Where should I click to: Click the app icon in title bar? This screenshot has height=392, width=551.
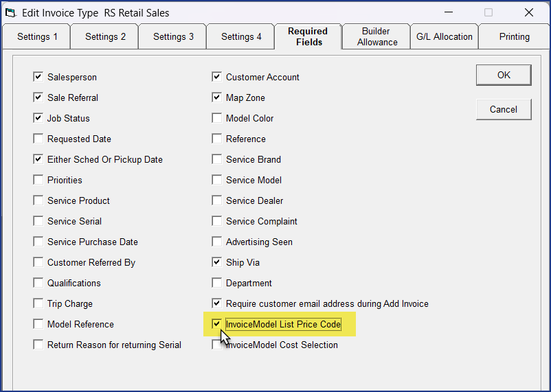pos(11,12)
